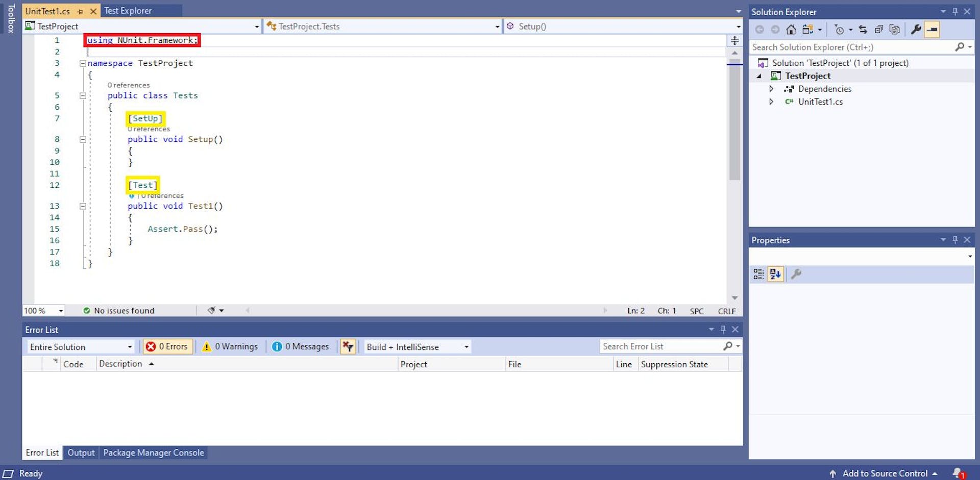Toggle the multi-filter icon in Error List
Viewport: 980px width, 480px height.
348,346
